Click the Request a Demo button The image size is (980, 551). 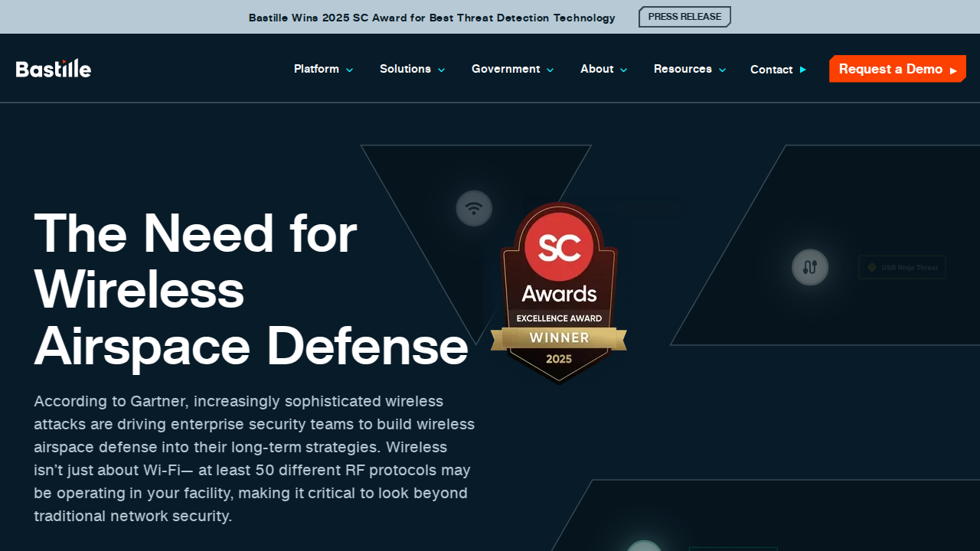click(897, 69)
